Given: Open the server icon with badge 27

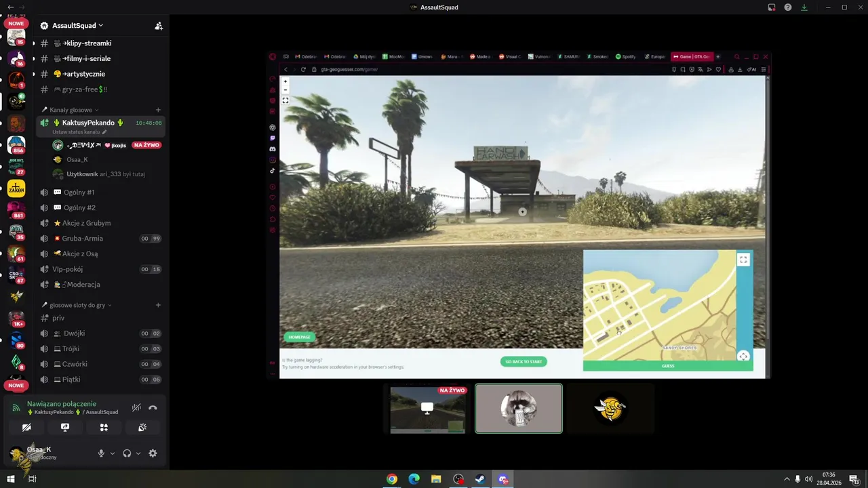Looking at the screenshot, I should click(16, 167).
